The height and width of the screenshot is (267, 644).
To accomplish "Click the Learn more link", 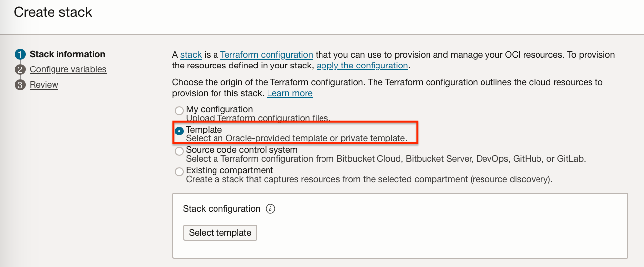I will coord(290,93).
